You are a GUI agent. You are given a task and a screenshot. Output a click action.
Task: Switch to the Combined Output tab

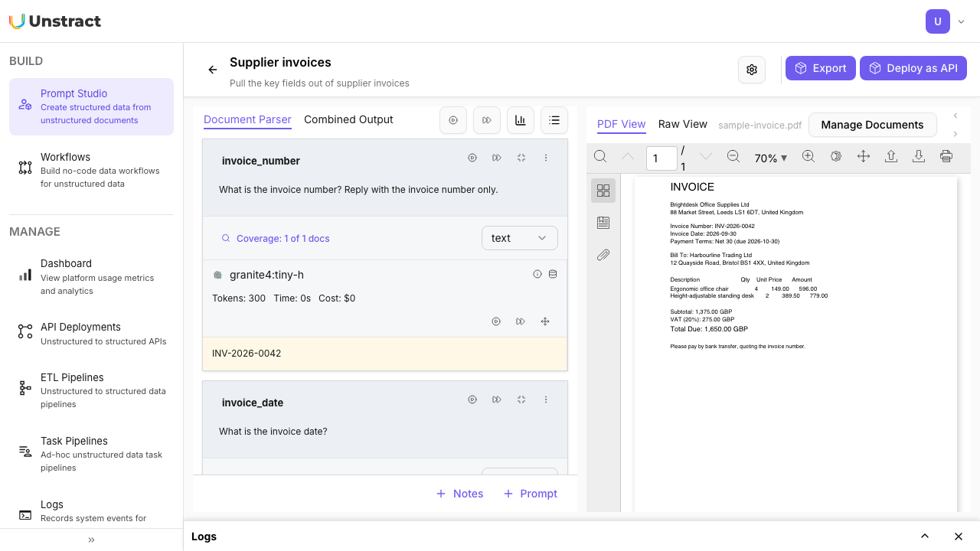[348, 119]
